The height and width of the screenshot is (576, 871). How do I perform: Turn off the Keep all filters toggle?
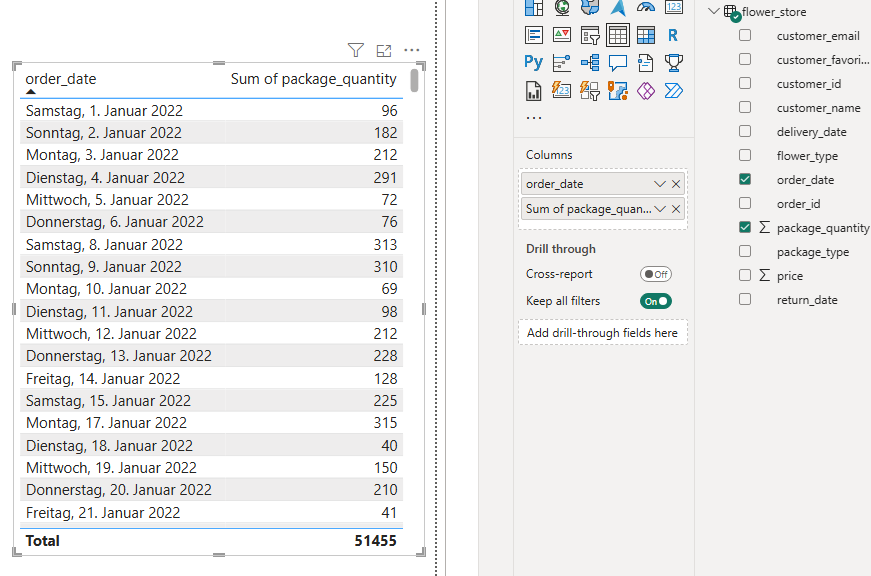click(655, 301)
